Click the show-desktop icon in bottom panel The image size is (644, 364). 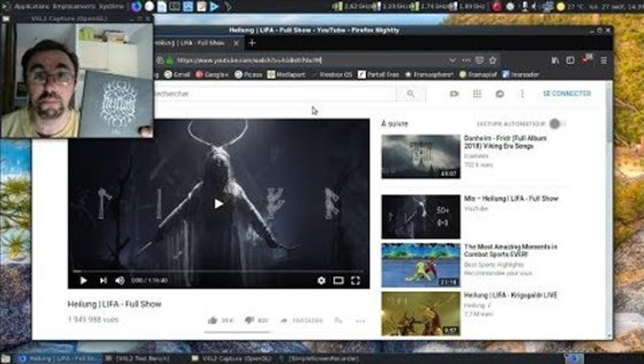(6, 359)
